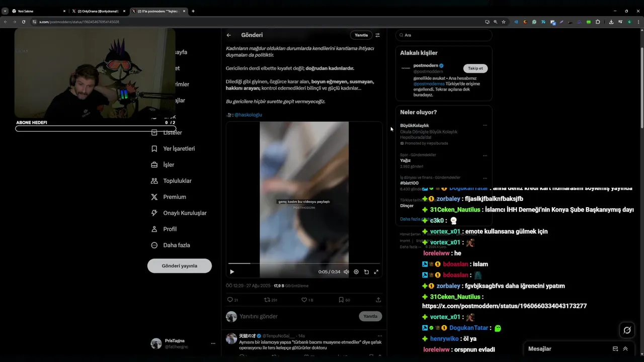Share the tweet via share icon
Viewport: 644px width, 362px height.
[x=378, y=300]
